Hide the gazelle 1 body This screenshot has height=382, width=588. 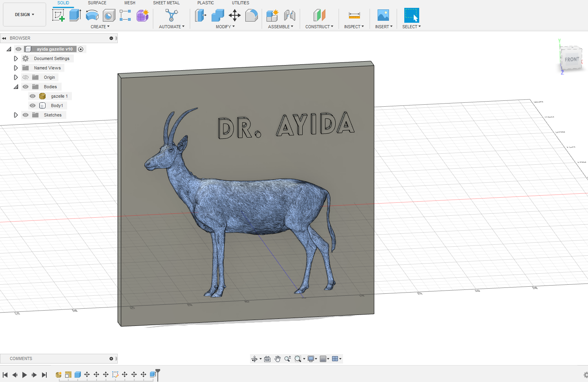(33, 96)
